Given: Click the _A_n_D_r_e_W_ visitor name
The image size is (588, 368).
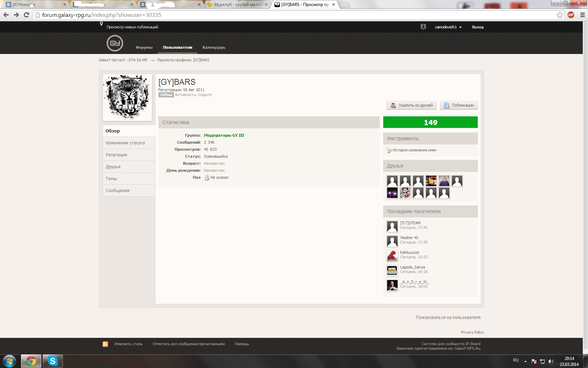Looking at the screenshot, I should [415, 282].
